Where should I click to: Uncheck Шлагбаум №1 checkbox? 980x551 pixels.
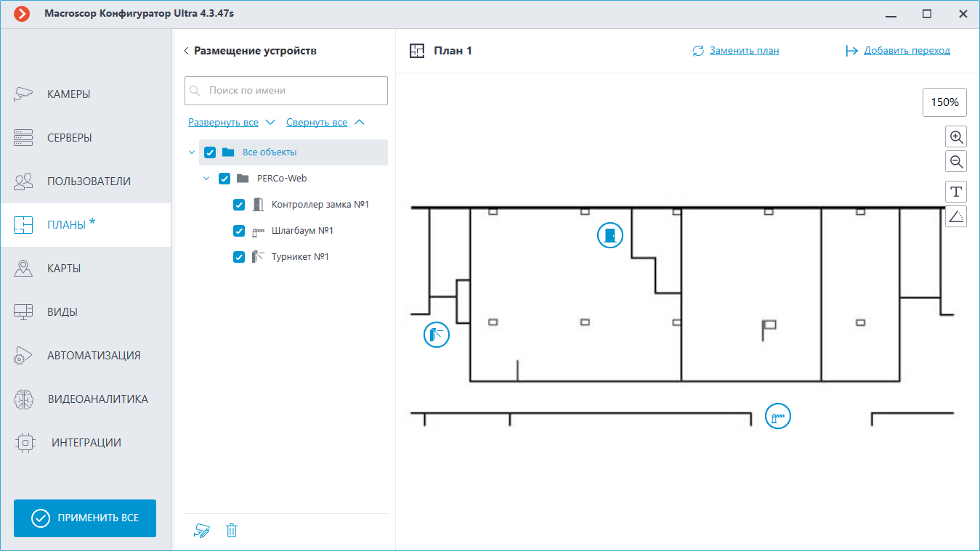[x=239, y=231]
